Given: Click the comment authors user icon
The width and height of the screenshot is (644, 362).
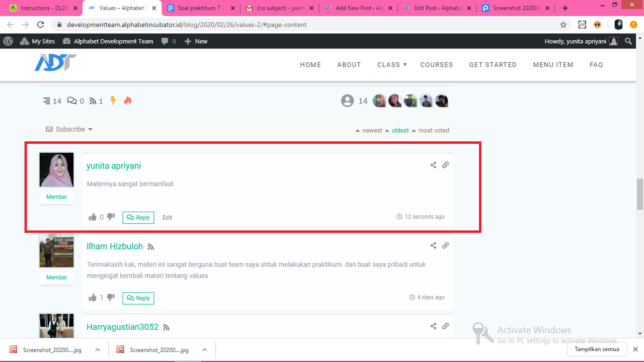Looking at the screenshot, I should click(x=347, y=101).
